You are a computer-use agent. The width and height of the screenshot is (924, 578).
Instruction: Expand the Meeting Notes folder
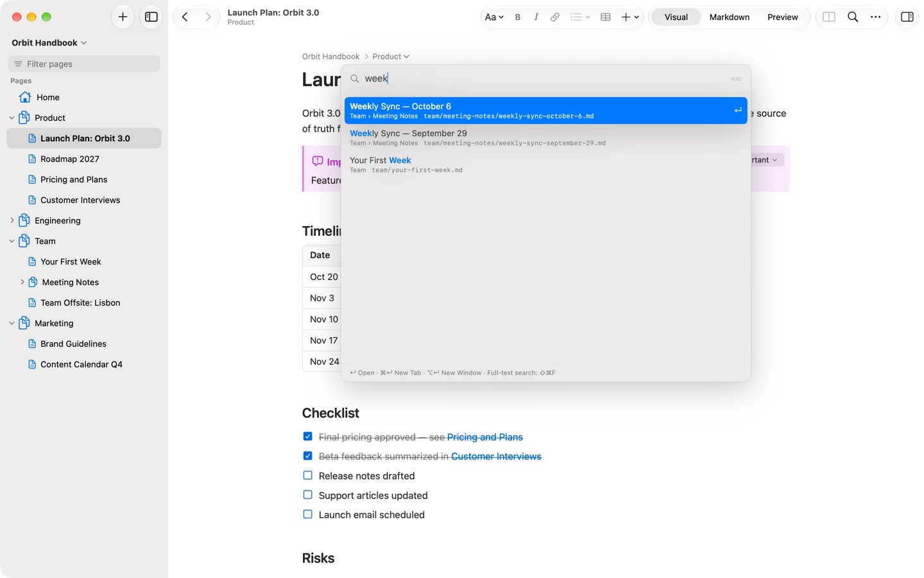(x=22, y=282)
